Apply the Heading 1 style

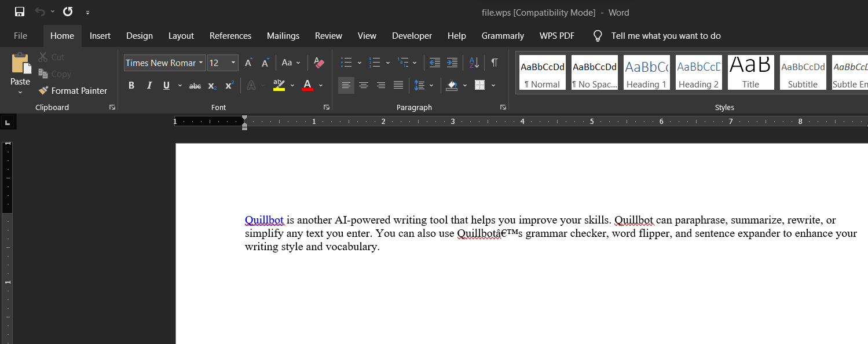click(x=646, y=72)
